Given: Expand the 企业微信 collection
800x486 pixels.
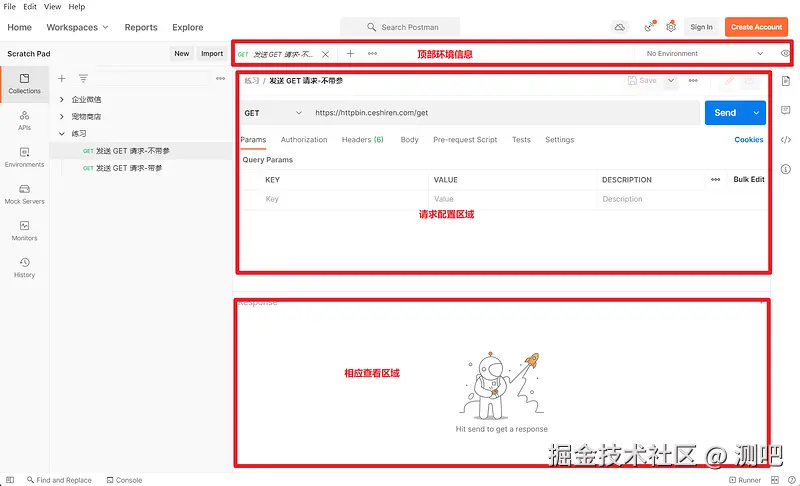Looking at the screenshot, I should click(x=62, y=99).
